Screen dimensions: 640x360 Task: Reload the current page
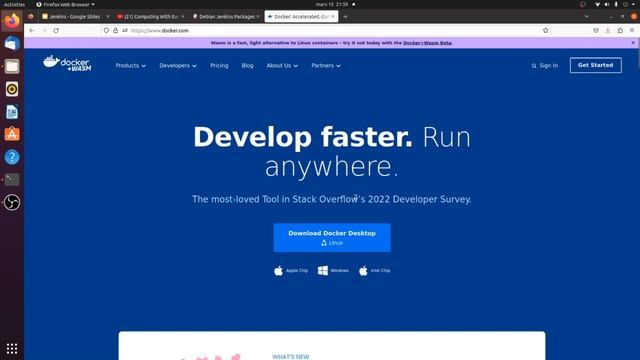(x=56, y=31)
